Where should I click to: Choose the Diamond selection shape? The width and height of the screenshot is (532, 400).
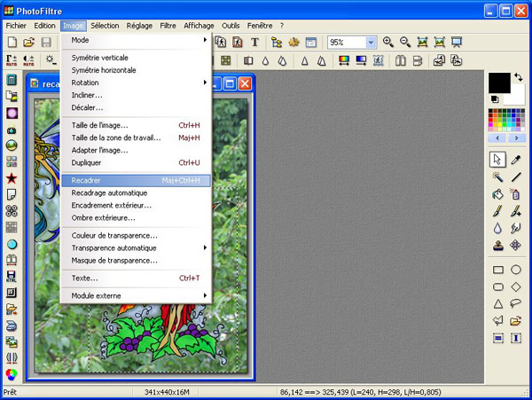point(516,286)
